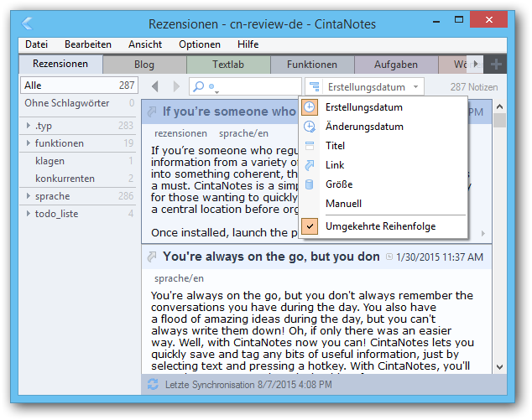This screenshot has height=420, width=532.
Task: Click the Erstellungsdatum clock icon in menu
Action: (x=310, y=107)
